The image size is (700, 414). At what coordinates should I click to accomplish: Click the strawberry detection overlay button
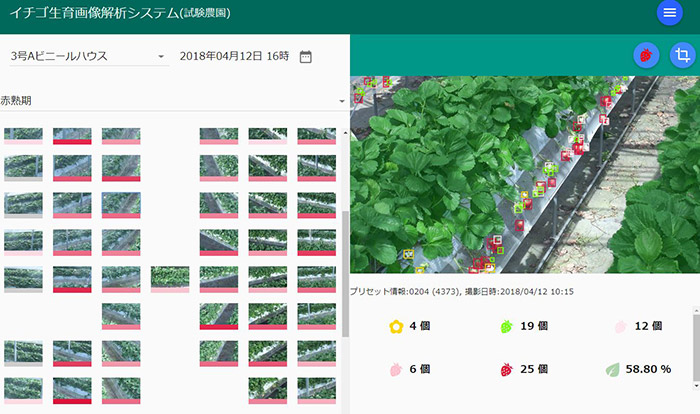tap(646, 56)
